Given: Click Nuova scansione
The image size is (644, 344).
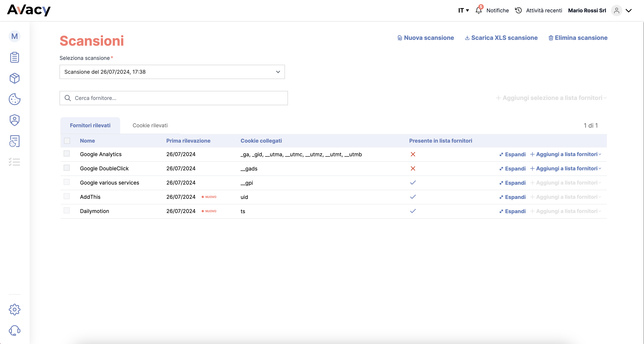Looking at the screenshot, I should coord(426,38).
